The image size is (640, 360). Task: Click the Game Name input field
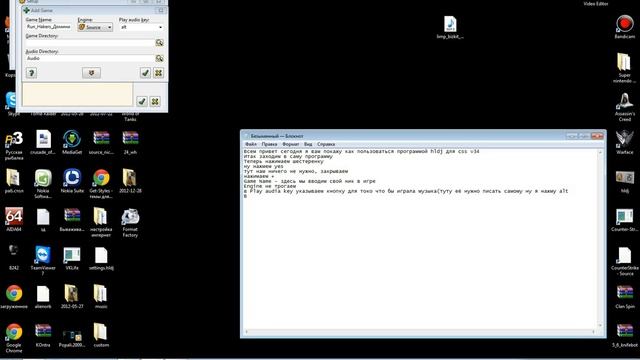49,27
